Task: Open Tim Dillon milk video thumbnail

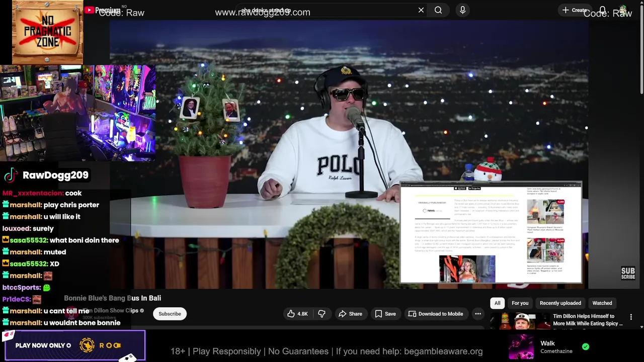Action: point(520,321)
